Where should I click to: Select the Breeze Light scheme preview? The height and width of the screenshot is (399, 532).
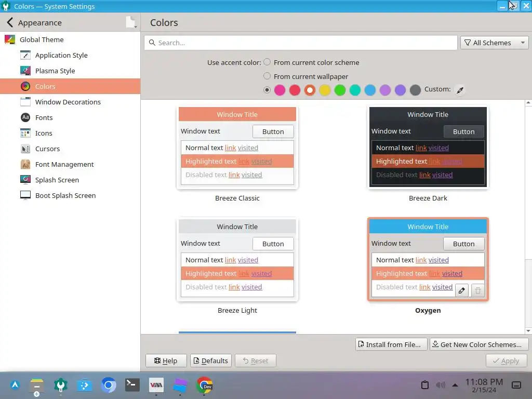pos(237,260)
